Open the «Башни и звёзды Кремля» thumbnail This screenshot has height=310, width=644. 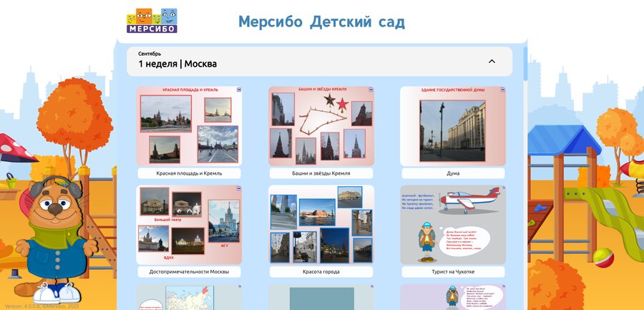point(321,126)
